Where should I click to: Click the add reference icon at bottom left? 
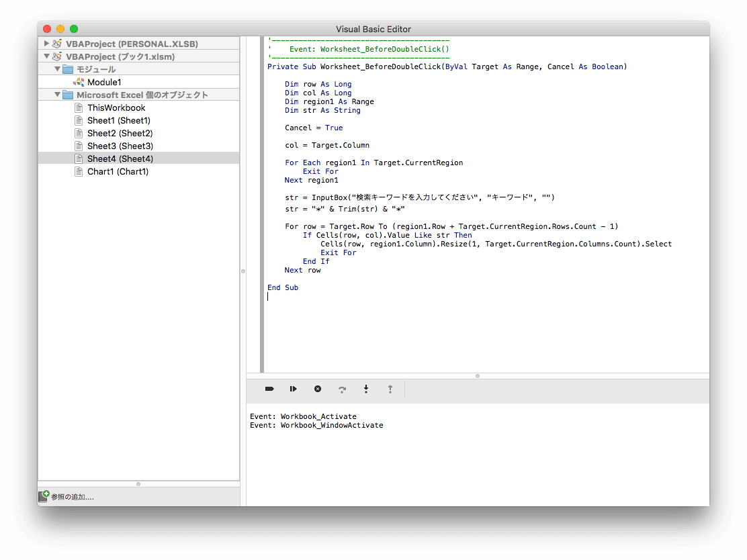(44, 497)
